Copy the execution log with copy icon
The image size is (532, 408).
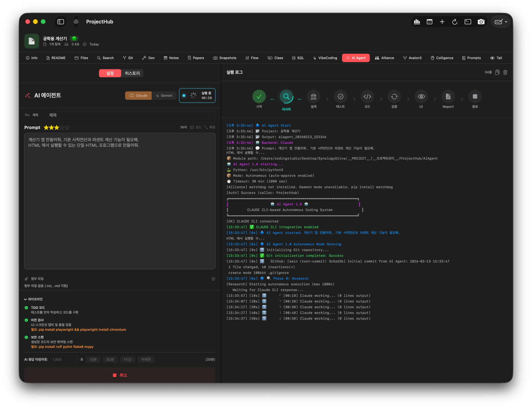(x=497, y=72)
